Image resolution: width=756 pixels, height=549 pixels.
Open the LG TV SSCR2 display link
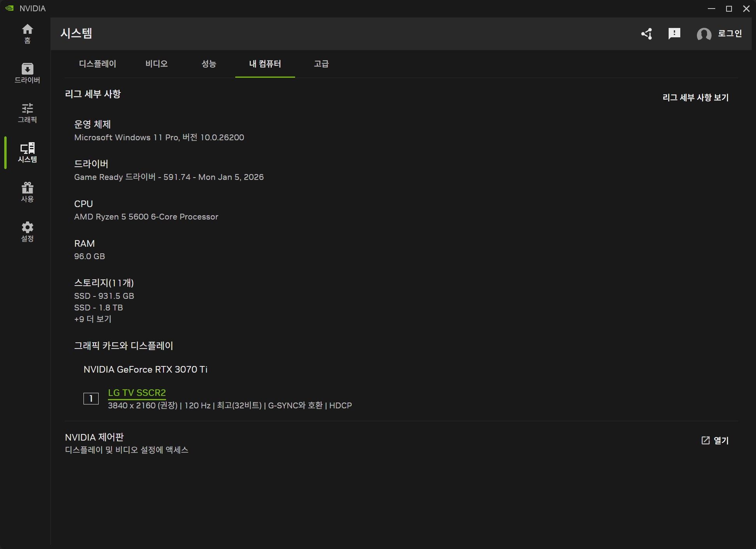tap(137, 393)
